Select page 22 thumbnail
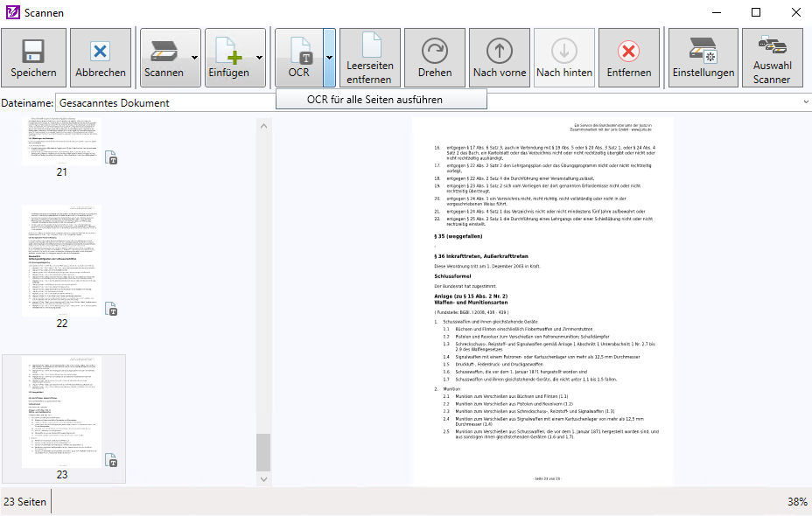Viewport: 812px width, 516px height. click(61, 260)
